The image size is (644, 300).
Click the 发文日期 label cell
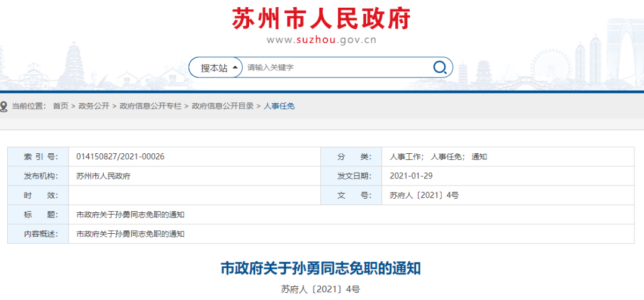click(352, 176)
